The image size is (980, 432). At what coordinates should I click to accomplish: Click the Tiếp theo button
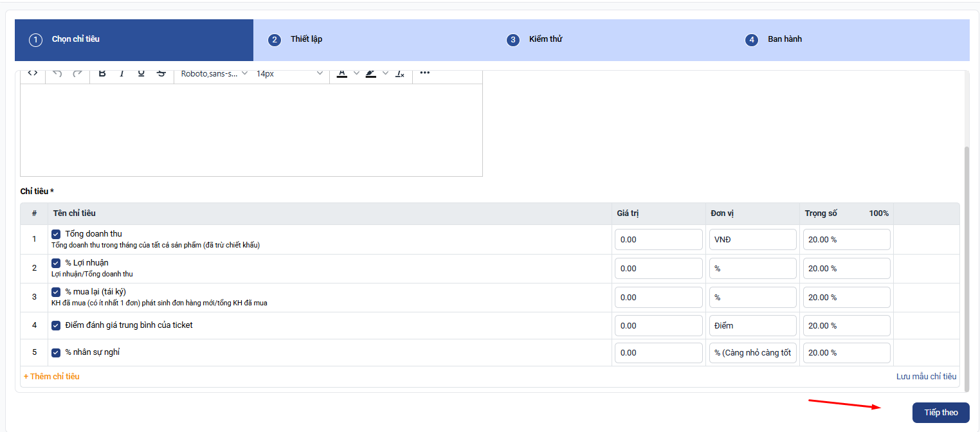point(940,413)
